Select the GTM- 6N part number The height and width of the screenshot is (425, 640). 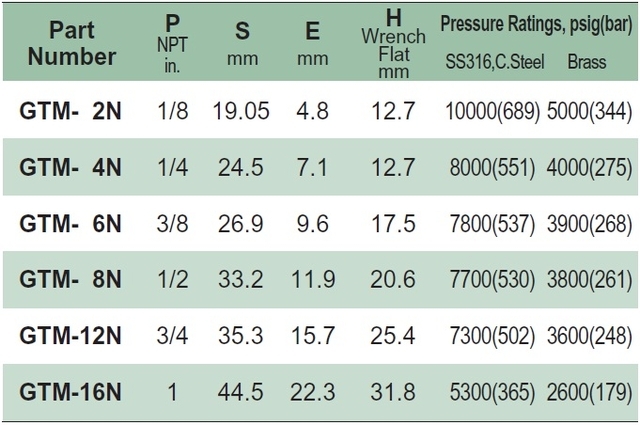click(x=70, y=223)
